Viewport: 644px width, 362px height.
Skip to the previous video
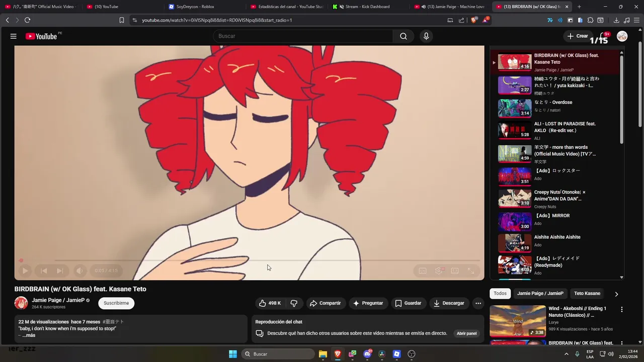tap(44, 270)
